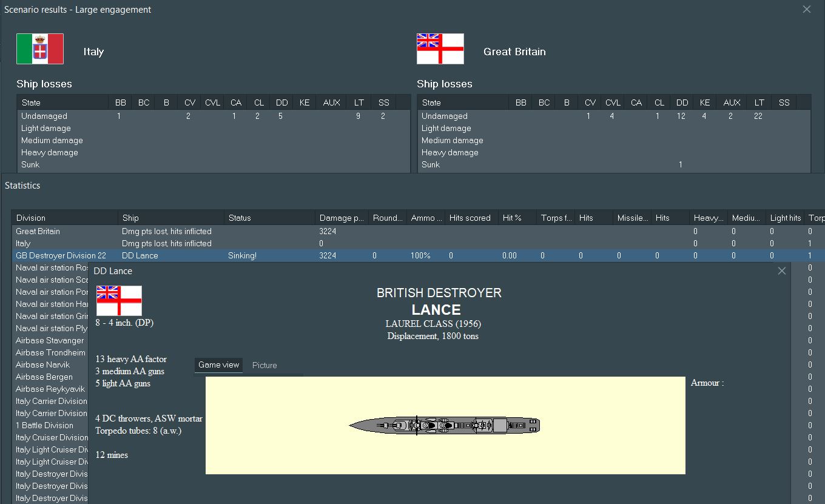Click the BRITISH DESTROYER heading

pyautogui.click(x=439, y=293)
